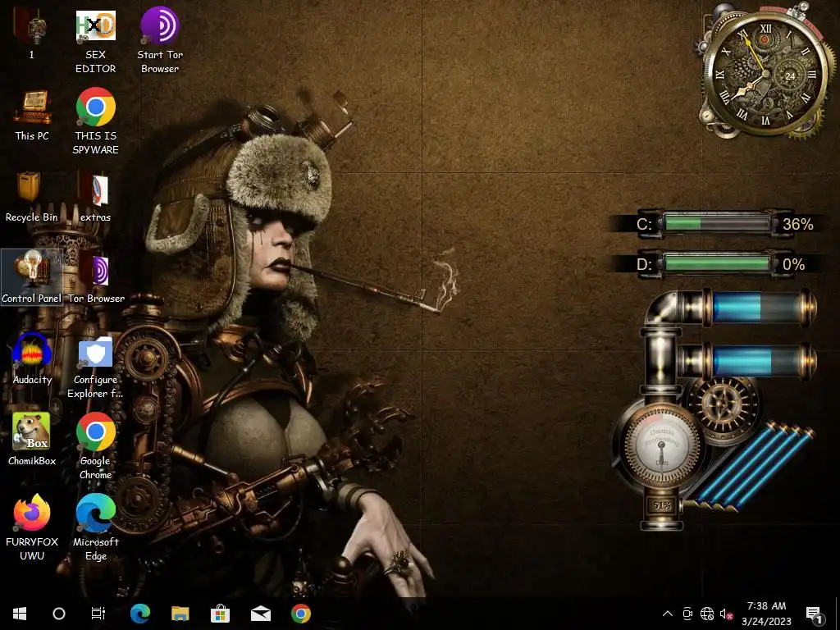Open the clock showing 7:38 AM
The height and width of the screenshot is (630, 840).
[x=766, y=614]
